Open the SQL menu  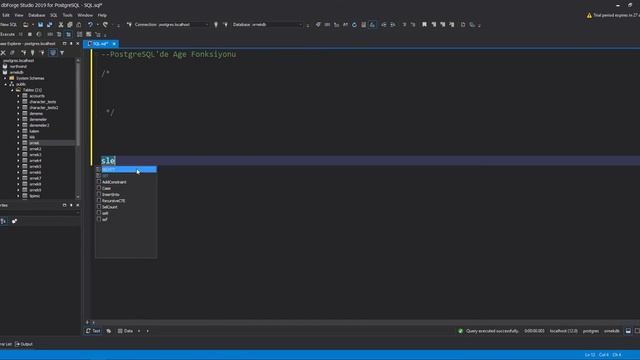pyautogui.click(x=53, y=15)
